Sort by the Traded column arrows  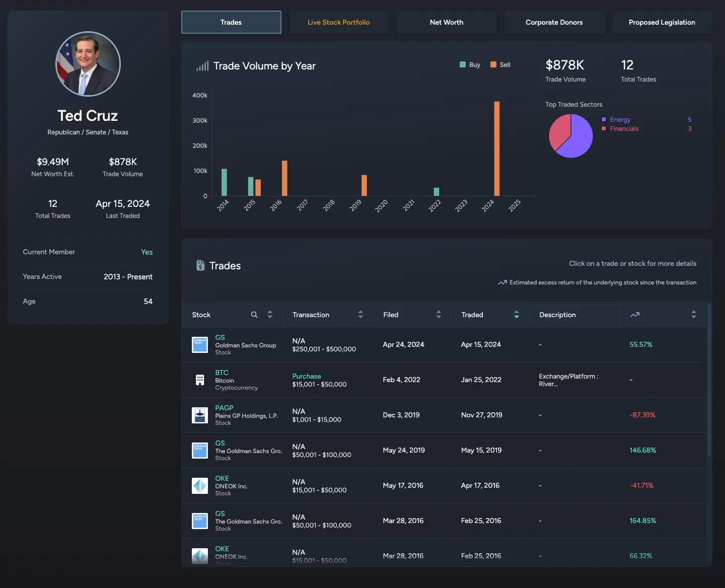(x=517, y=315)
